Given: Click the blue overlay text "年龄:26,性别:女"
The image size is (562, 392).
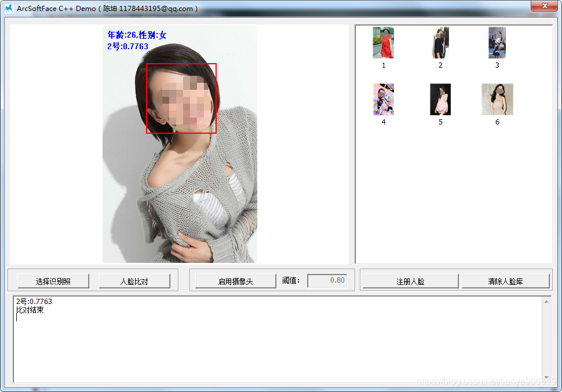Looking at the screenshot, I should point(137,35).
